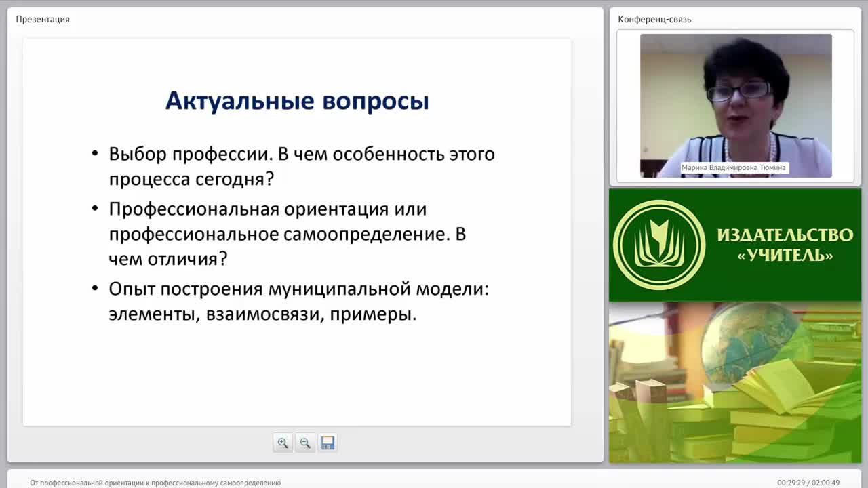The height and width of the screenshot is (488, 868).
Task: Click the webinar title in bottom bar
Action: 155,483
